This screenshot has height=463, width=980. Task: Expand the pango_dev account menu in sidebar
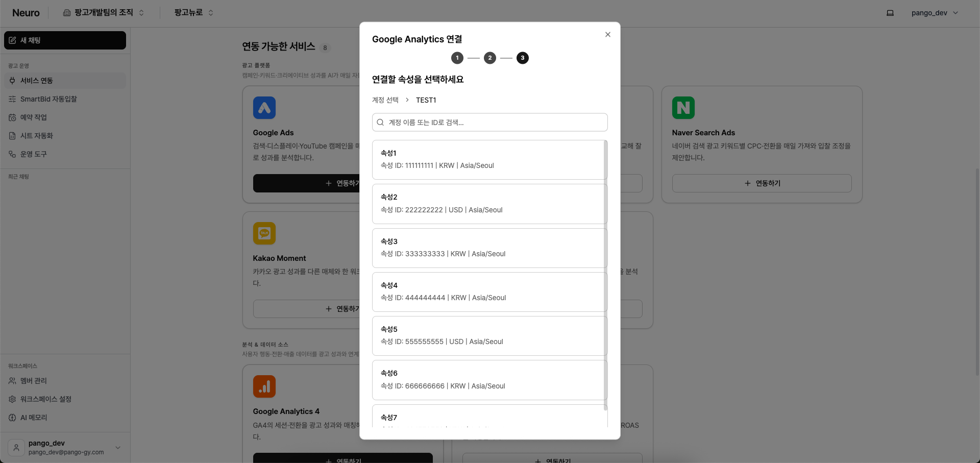pyautogui.click(x=65, y=448)
